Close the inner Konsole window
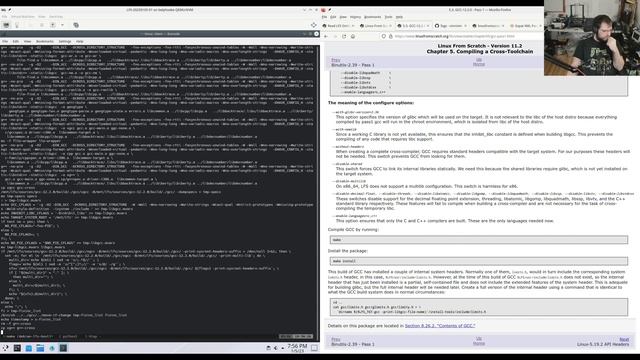 [316, 34]
